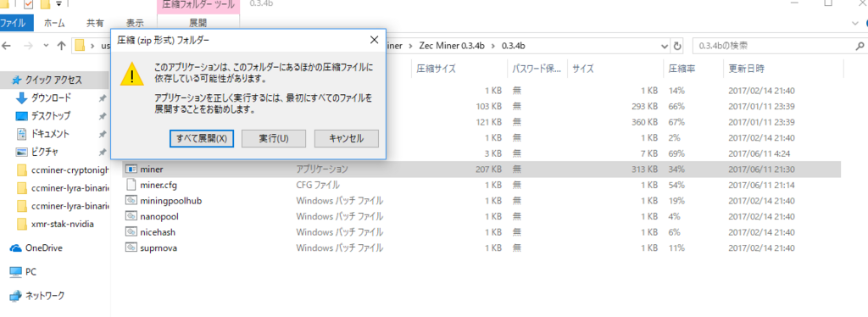Select ネットワーク in navigation pane
The image size is (868, 317).
[x=45, y=296]
